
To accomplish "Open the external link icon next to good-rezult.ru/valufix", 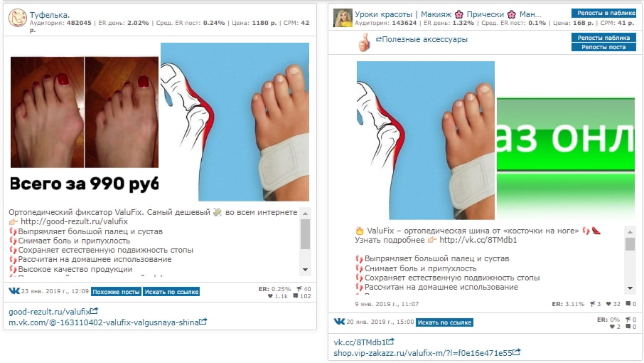I will point(95,311).
